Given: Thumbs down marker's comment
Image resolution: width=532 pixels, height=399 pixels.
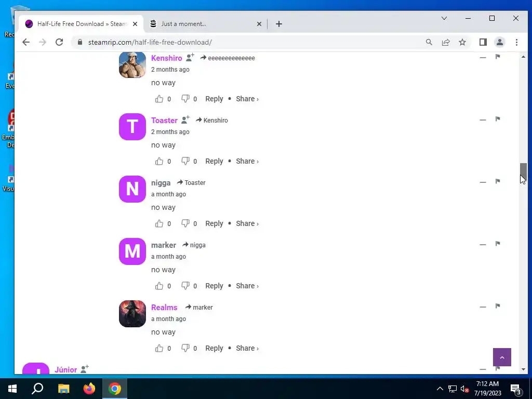Looking at the screenshot, I should [185, 286].
